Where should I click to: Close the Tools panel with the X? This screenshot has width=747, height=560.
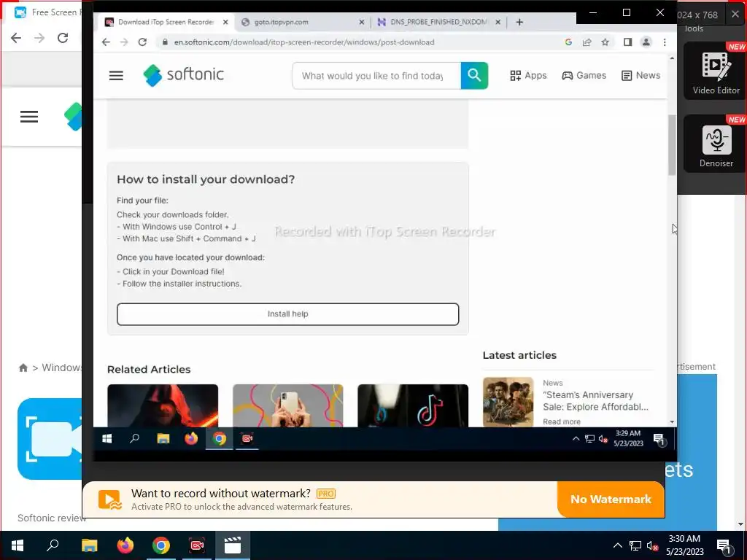coord(735,15)
